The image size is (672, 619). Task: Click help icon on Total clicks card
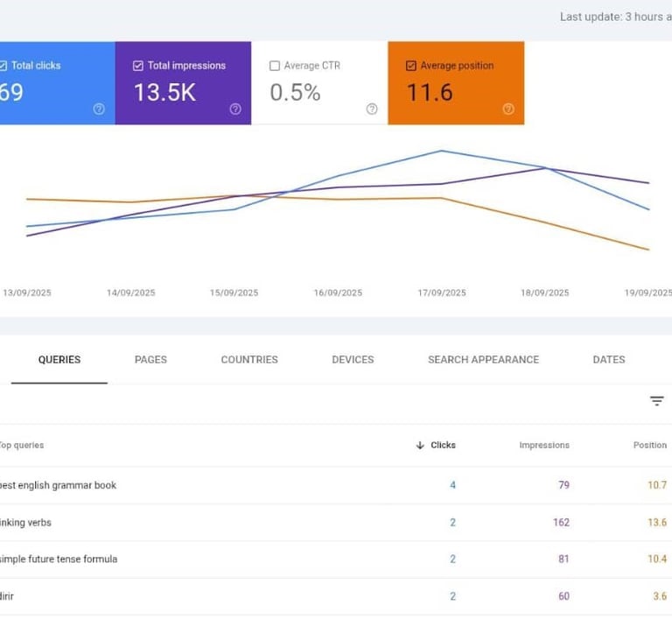point(99,109)
